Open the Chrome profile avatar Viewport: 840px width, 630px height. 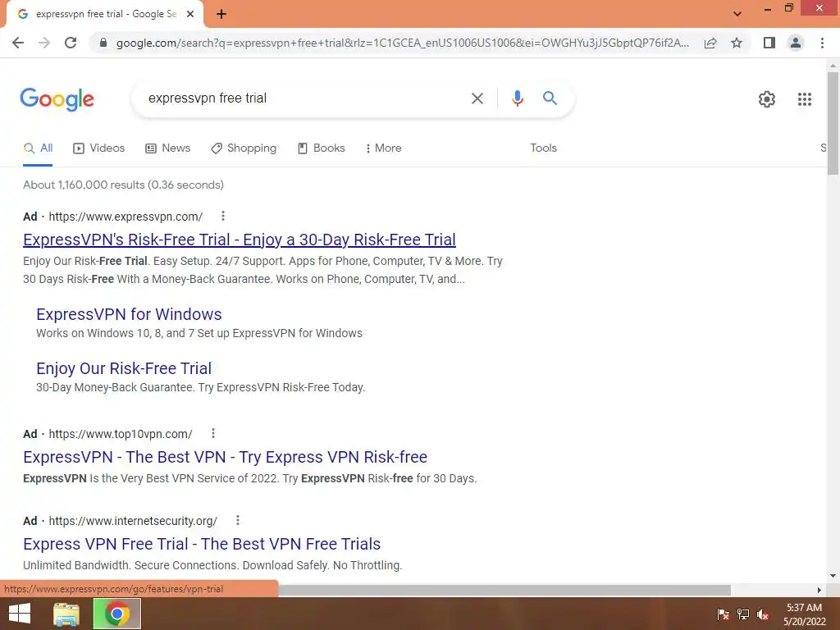796,43
